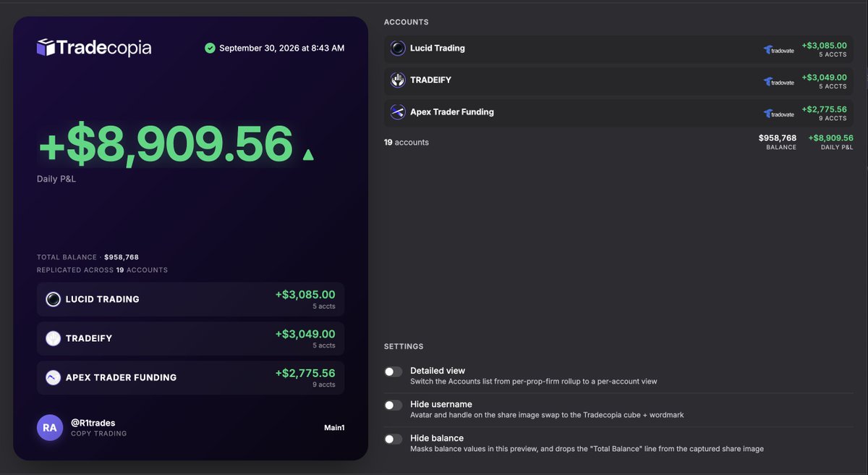
Task: Open the Apex Trader Funding account row
Action: coord(618,113)
